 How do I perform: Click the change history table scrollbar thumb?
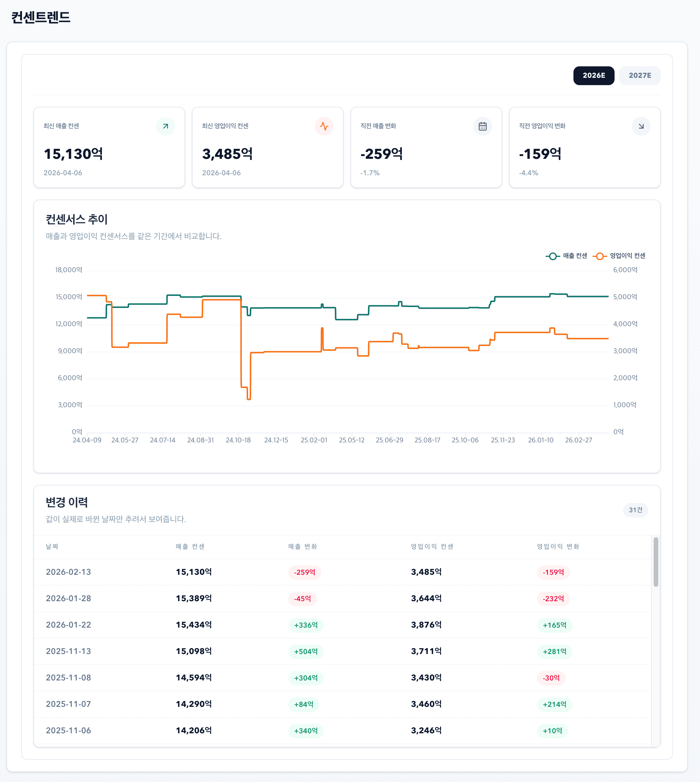656,561
